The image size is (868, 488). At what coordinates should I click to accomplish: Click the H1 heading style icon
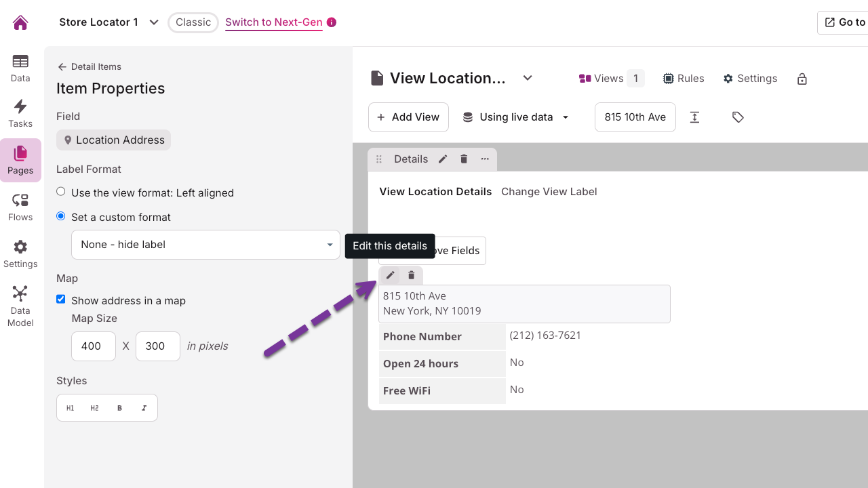pos(70,408)
